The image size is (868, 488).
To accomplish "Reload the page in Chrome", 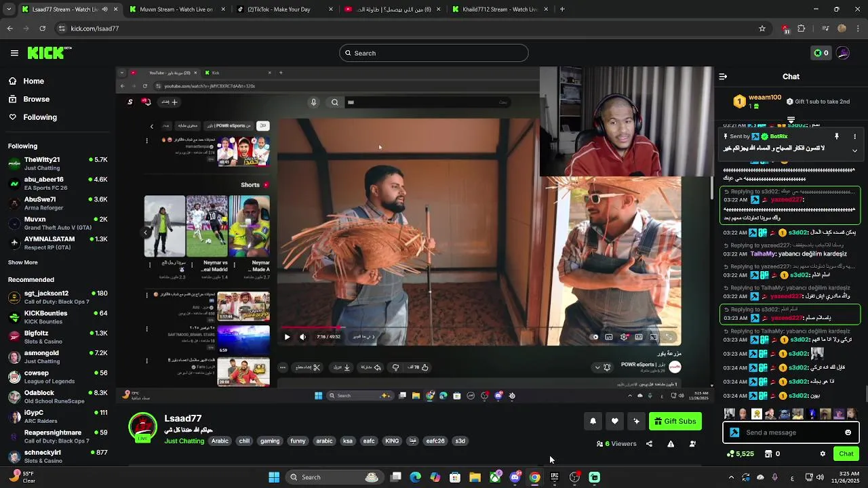I will 42,28.
